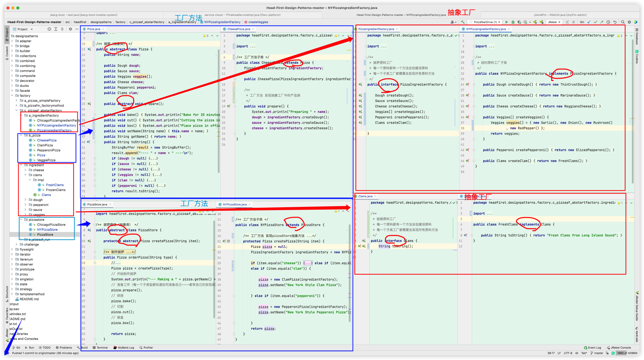Open the Problems tool window button
Image resolution: width=644 pixels, height=360 pixels.
[64, 347]
